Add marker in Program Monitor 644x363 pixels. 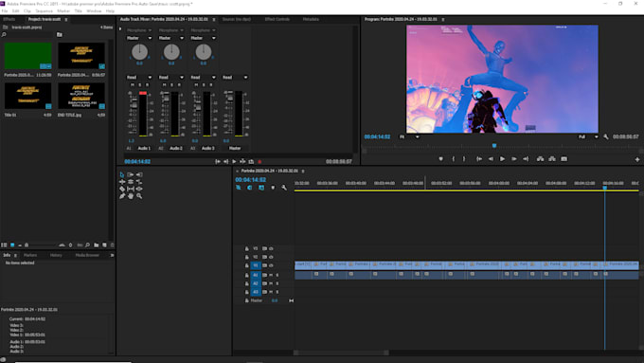tap(440, 158)
